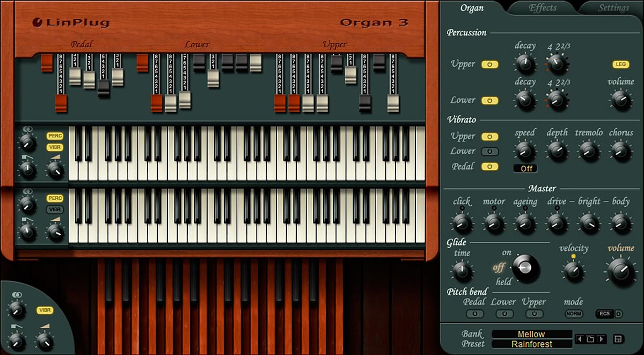Viewport: 644px width, 355px height.
Task: Click the small round indicator next to ECS
Action: click(619, 314)
